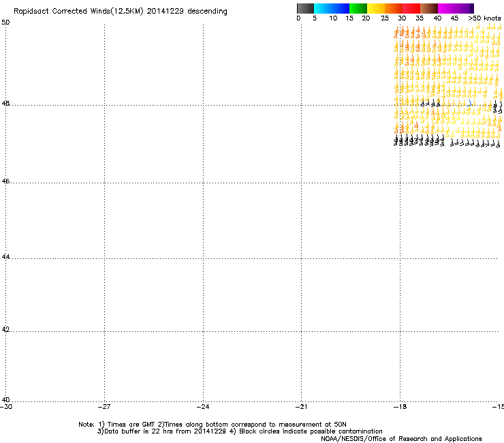Click the red 30-35 knots legend segment
504x443 pixels.
pyautogui.click(x=411, y=8)
